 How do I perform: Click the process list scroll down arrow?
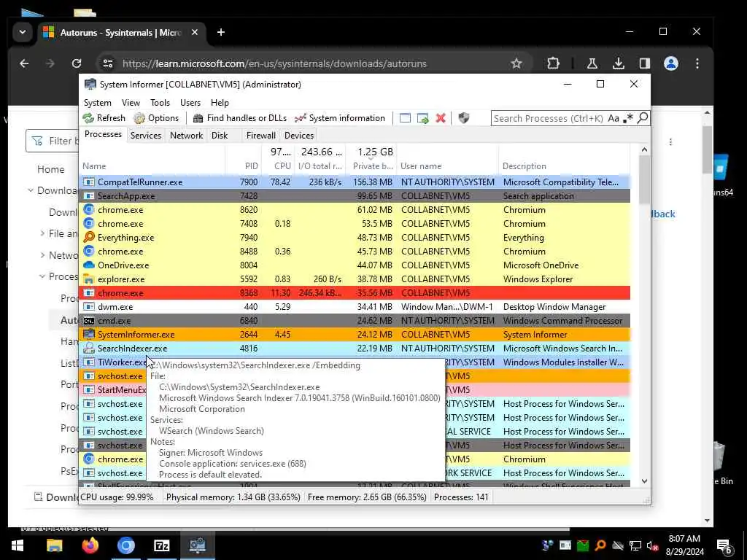(x=644, y=481)
